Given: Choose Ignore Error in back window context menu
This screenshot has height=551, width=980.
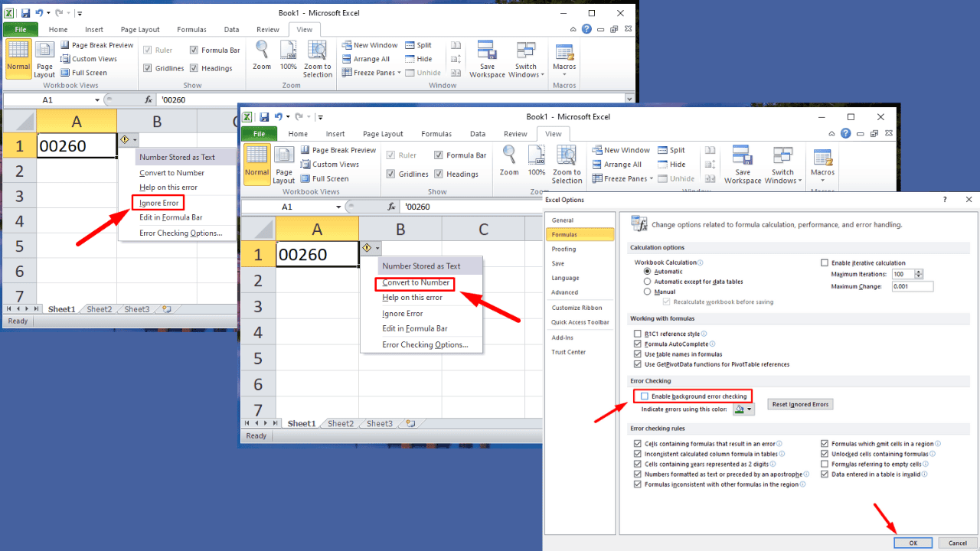Looking at the screenshot, I should point(159,203).
